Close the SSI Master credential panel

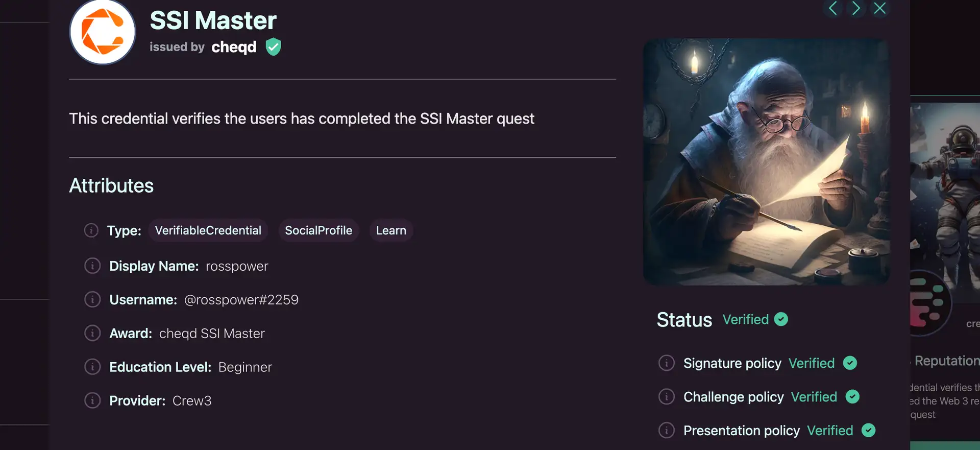click(x=880, y=8)
